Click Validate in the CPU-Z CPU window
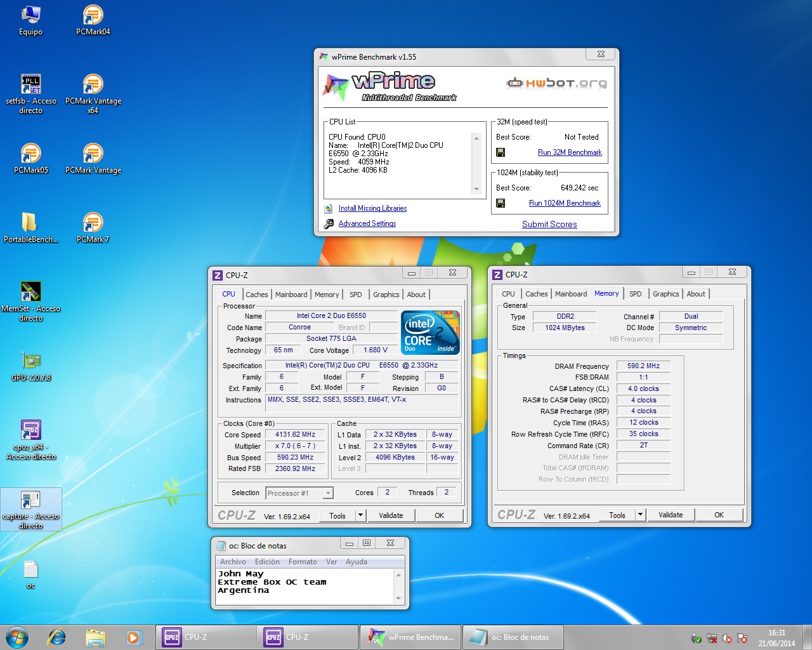Viewport: 812px width, 650px height. pyautogui.click(x=391, y=515)
